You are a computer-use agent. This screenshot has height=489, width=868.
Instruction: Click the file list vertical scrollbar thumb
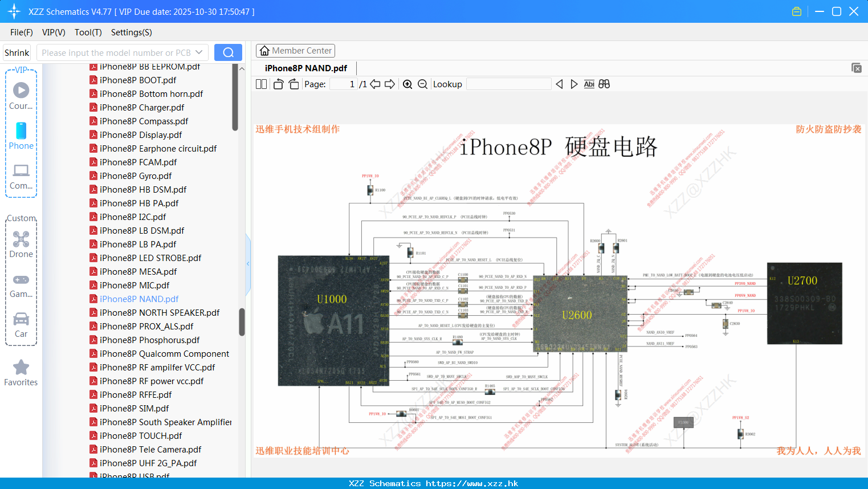[x=242, y=322]
